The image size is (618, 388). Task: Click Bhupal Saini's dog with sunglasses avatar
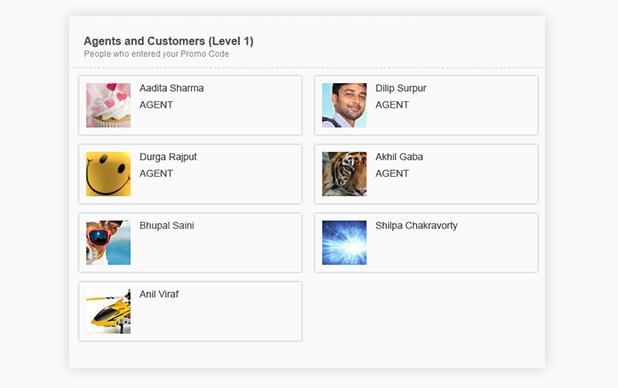(x=108, y=242)
